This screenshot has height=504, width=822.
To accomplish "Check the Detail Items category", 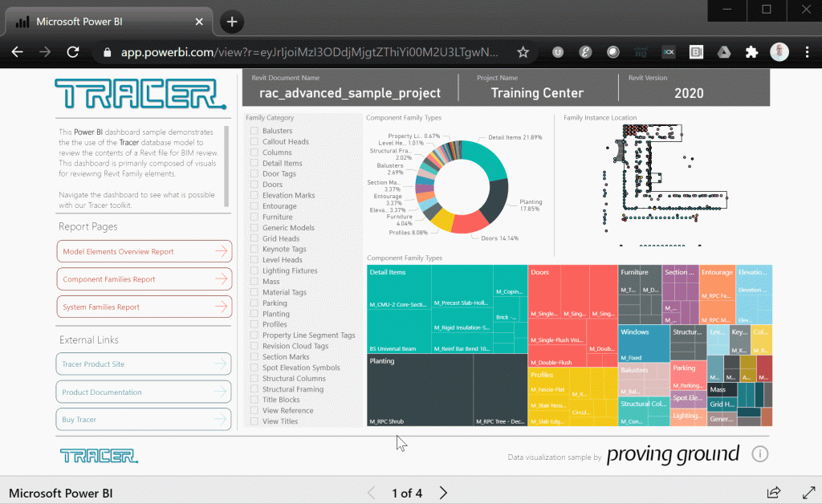I will pyautogui.click(x=254, y=163).
